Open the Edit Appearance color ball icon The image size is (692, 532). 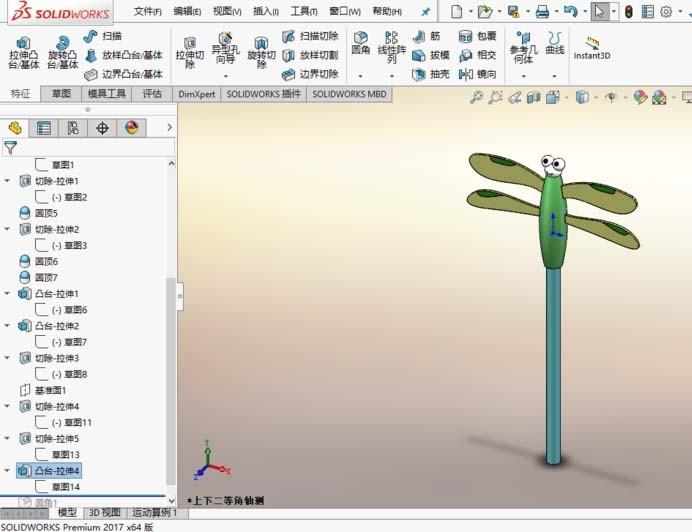(x=640, y=97)
